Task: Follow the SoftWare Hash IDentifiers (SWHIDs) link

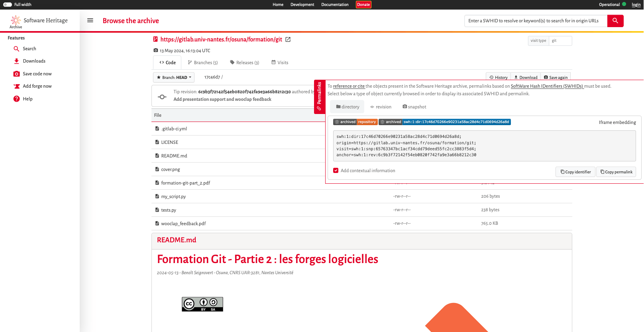Action: point(547,86)
